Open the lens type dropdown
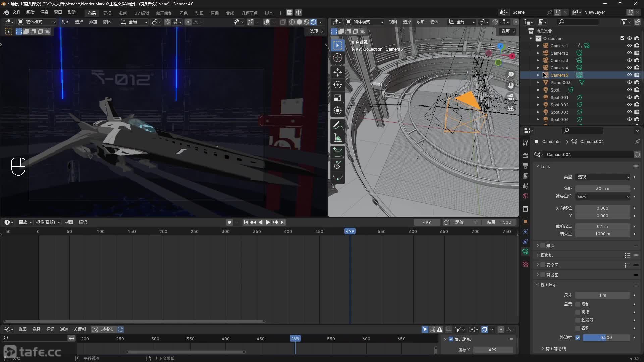The width and height of the screenshot is (644, 362). click(x=603, y=177)
